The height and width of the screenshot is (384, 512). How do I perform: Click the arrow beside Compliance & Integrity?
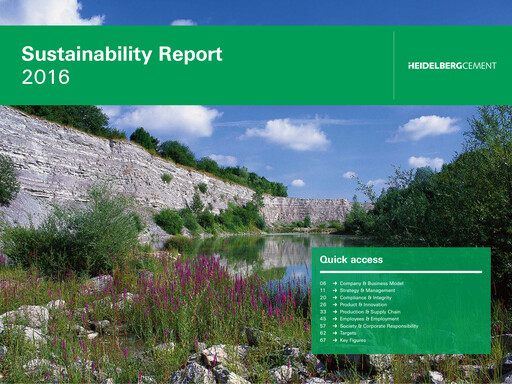point(335,298)
